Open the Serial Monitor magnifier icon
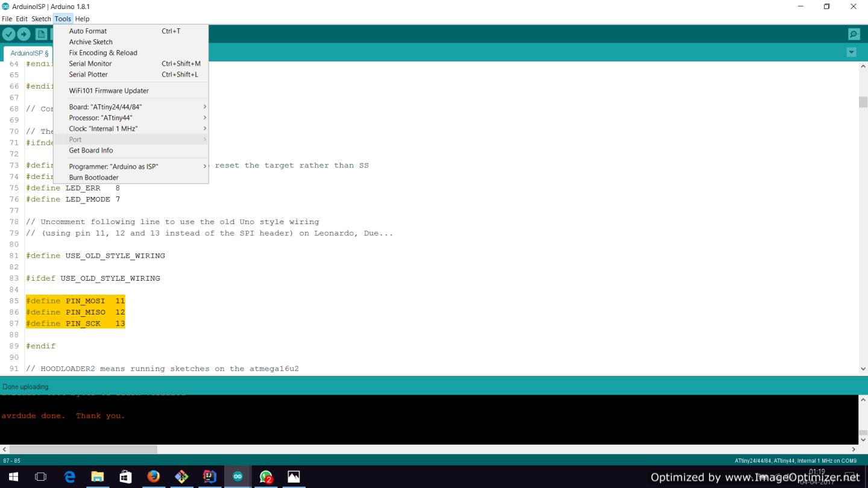Image resolution: width=868 pixels, height=488 pixels. (854, 34)
